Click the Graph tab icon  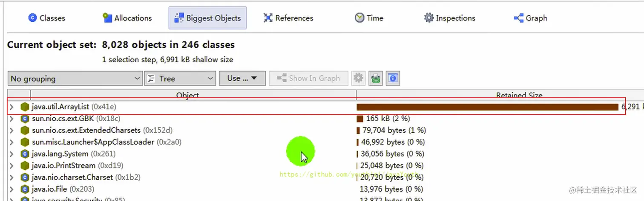coord(519,18)
